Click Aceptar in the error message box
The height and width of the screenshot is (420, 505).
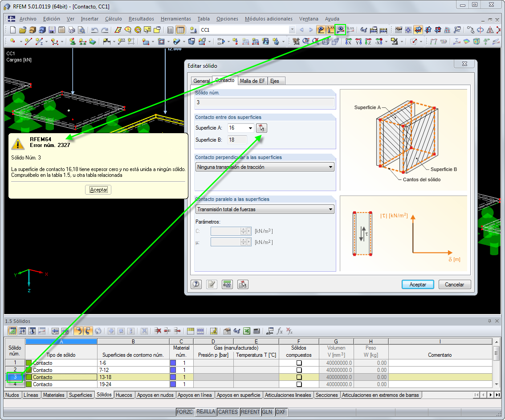pyautogui.click(x=98, y=190)
